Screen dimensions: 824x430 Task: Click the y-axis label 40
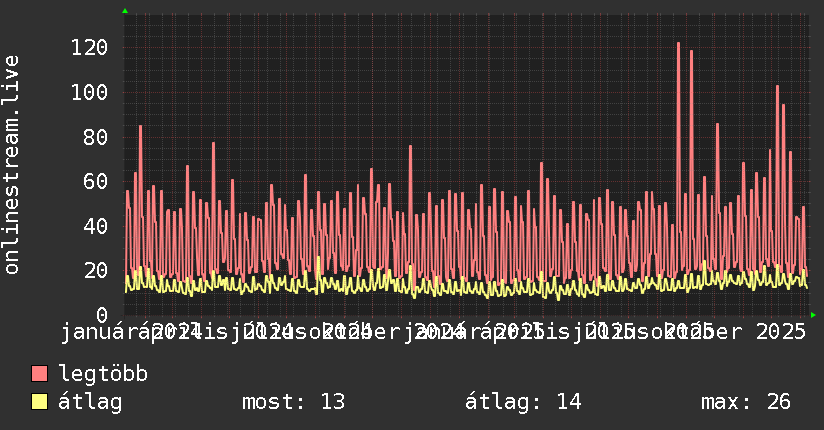click(x=96, y=226)
